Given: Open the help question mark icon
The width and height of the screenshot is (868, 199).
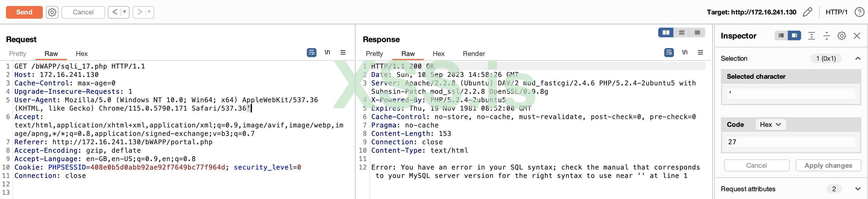Looking at the screenshot, I should pos(859,12).
